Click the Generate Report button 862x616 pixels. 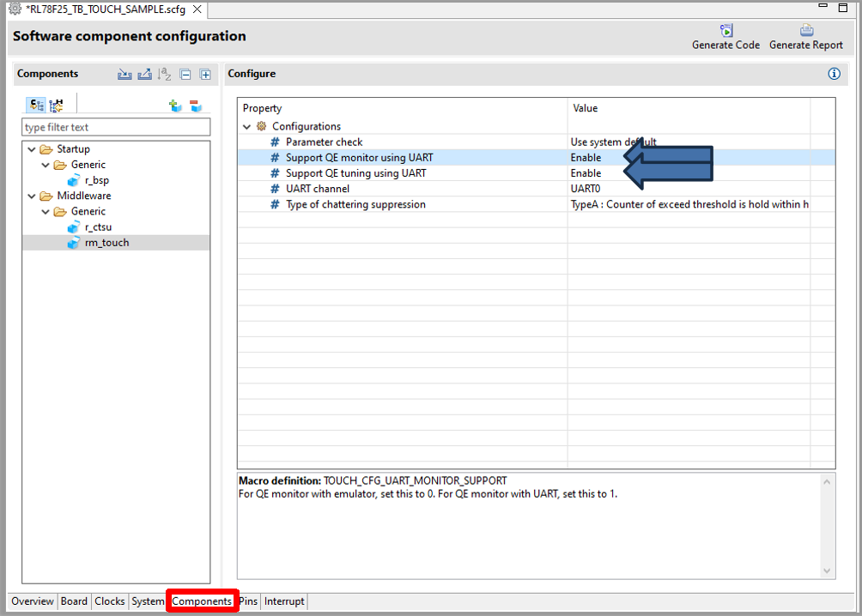(805, 37)
